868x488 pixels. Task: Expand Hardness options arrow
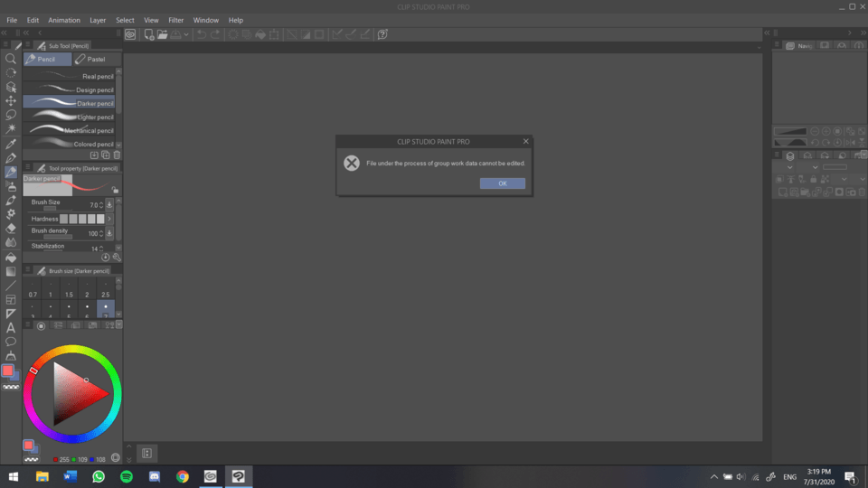(x=109, y=219)
